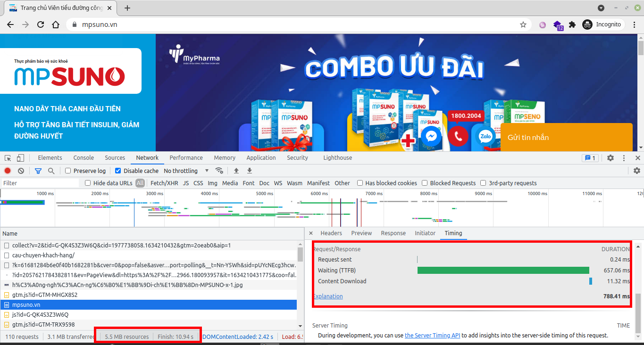Image resolution: width=644 pixels, height=345 pixels.
Task: Toggle the network filter funnel icon
Action: 38,171
